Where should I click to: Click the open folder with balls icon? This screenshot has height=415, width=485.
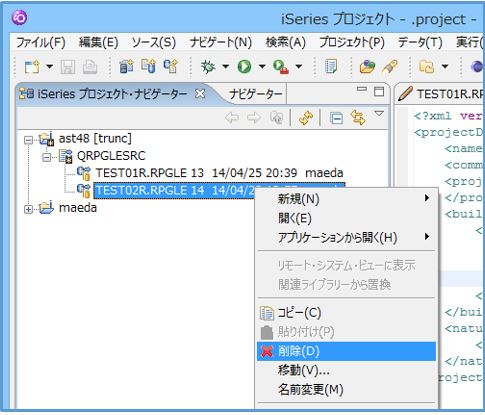367,66
